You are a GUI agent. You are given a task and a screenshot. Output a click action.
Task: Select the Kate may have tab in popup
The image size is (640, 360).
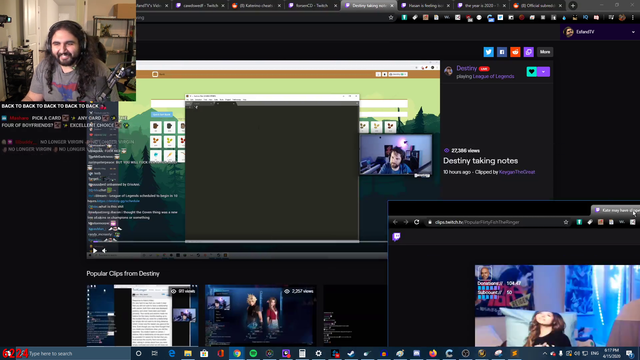point(616,210)
